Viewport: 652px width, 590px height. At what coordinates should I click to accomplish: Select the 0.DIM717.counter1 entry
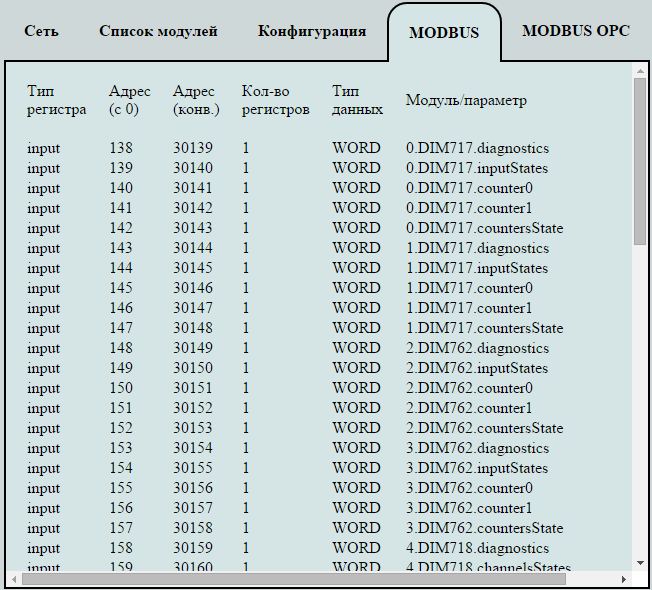coord(469,208)
